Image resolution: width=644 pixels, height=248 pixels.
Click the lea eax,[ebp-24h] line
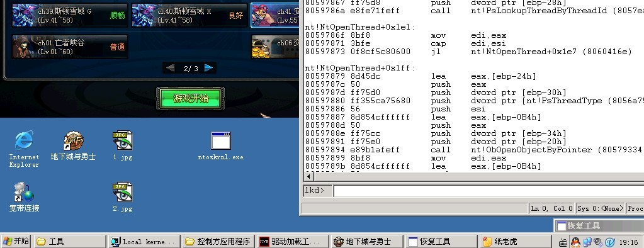coord(421,76)
